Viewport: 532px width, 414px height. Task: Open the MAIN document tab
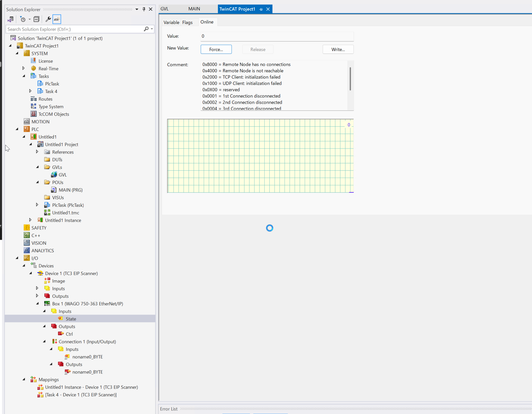[x=194, y=9]
